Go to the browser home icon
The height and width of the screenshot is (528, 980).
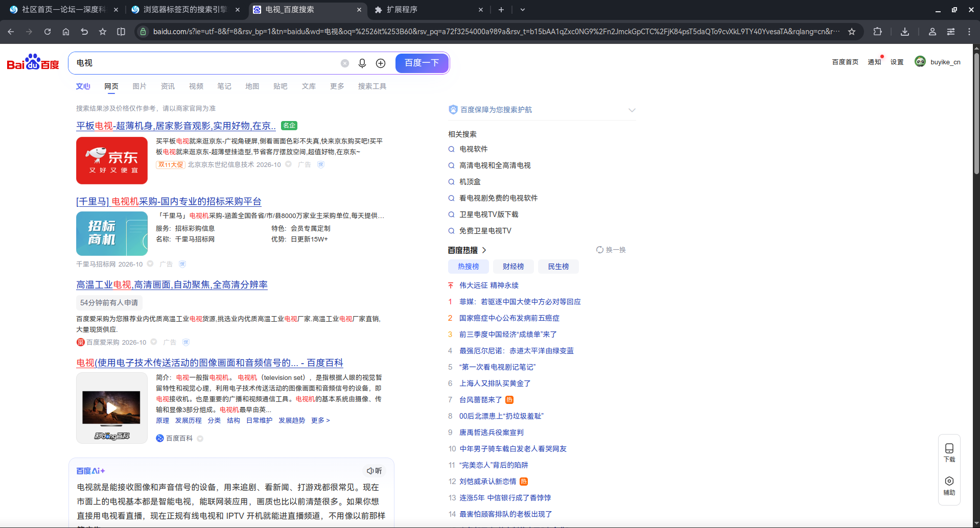point(66,32)
